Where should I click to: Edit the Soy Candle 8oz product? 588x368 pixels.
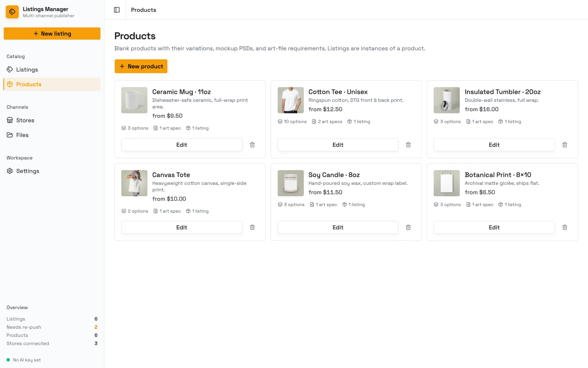[x=338, y=227]
